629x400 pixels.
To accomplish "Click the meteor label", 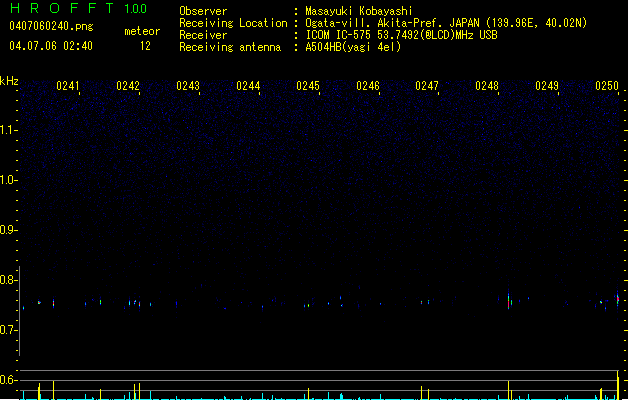I will point(142,31).
